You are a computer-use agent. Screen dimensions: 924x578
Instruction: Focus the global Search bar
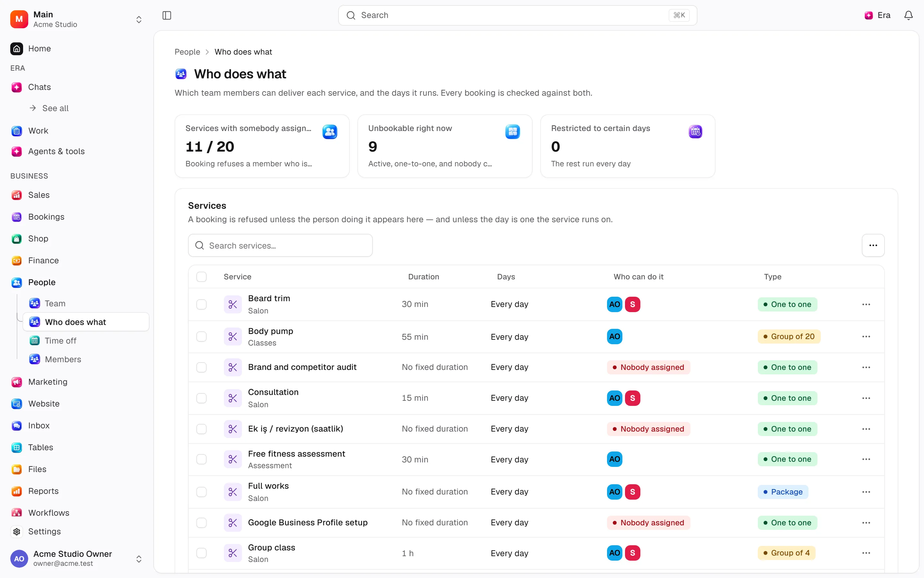pyautogui.click(x=518, y=15)
